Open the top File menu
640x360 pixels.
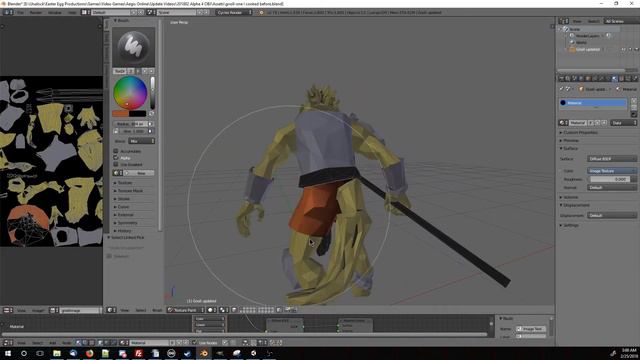click(20, 13)
